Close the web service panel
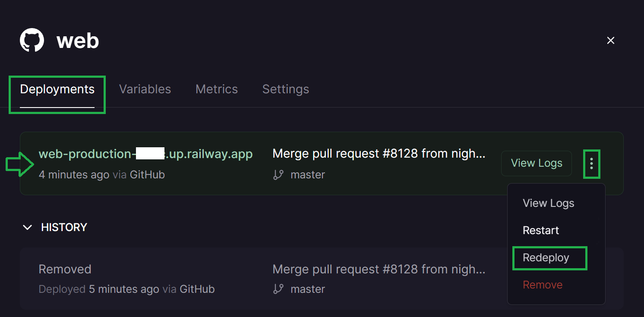 click(610, 41)
